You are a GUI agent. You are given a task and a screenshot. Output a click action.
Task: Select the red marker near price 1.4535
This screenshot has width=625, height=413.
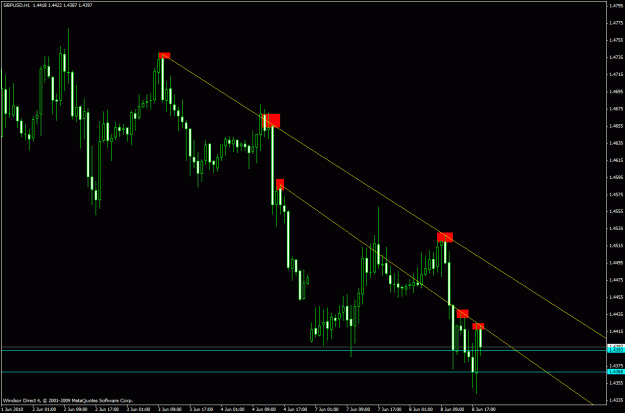click(445, 237)
